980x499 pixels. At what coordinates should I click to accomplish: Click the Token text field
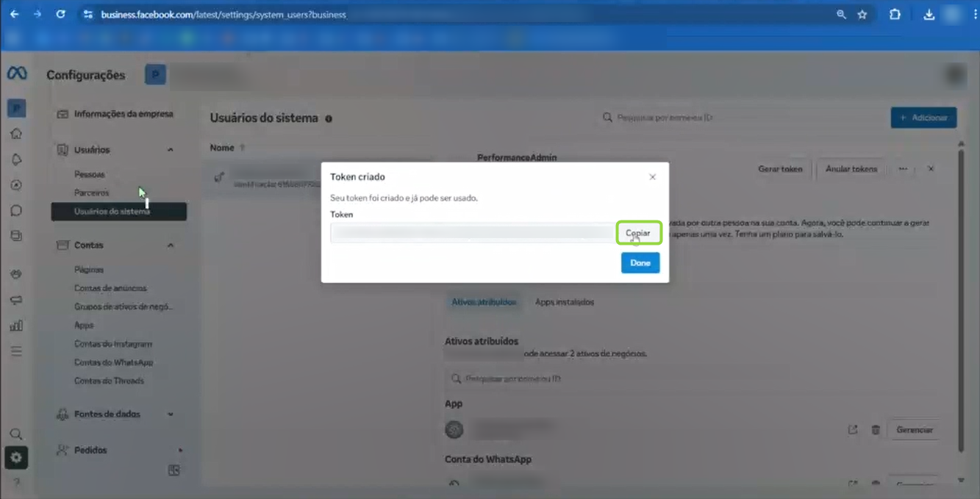tap(472, 233)
